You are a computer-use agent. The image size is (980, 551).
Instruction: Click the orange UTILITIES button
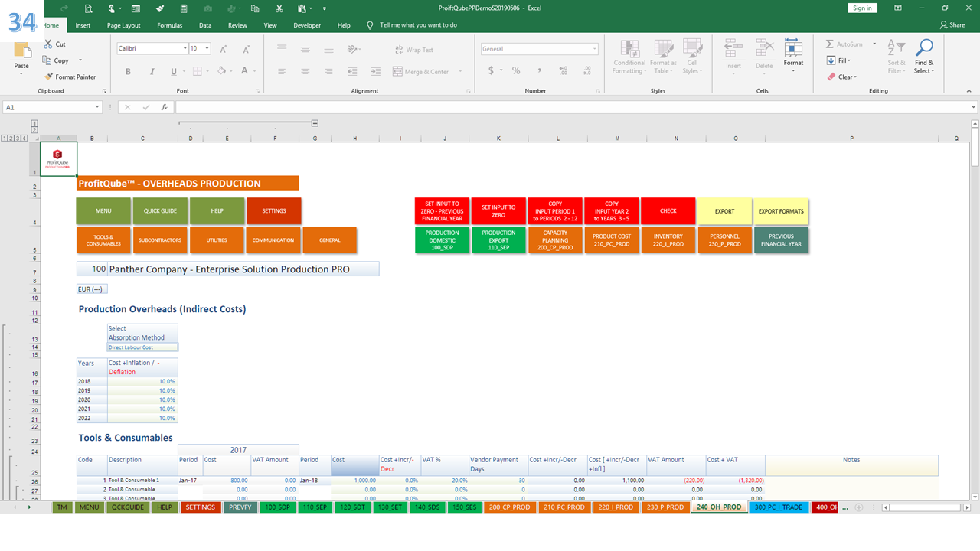click(217, 240)
